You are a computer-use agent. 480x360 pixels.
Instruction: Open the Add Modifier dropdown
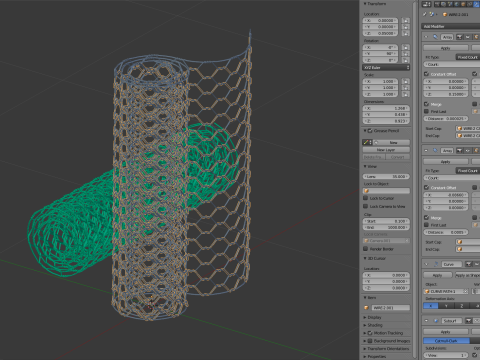[x=451, y=26]
